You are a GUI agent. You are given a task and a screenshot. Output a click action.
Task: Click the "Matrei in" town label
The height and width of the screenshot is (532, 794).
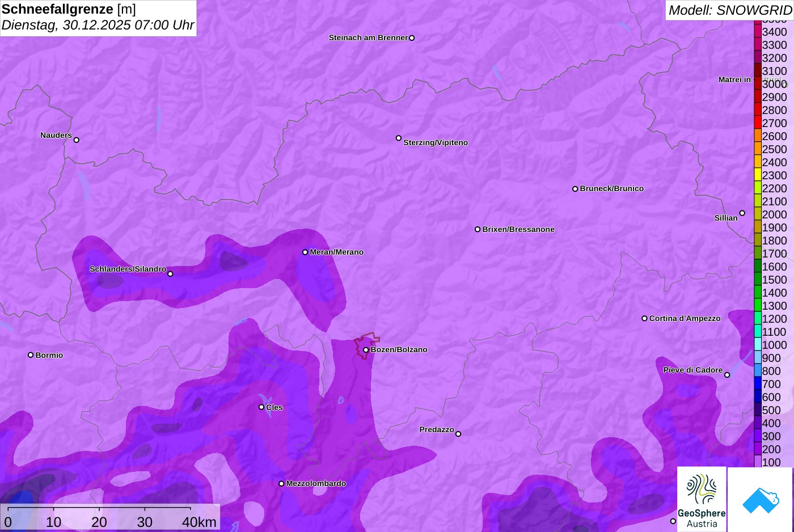tap(734, 80)
